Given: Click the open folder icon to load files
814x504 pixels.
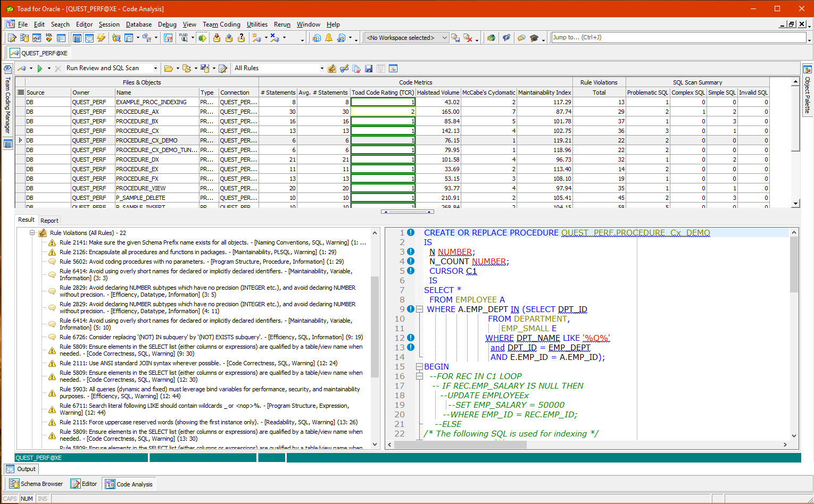Looking at the screenshot, I should click(x=169, y=69).
